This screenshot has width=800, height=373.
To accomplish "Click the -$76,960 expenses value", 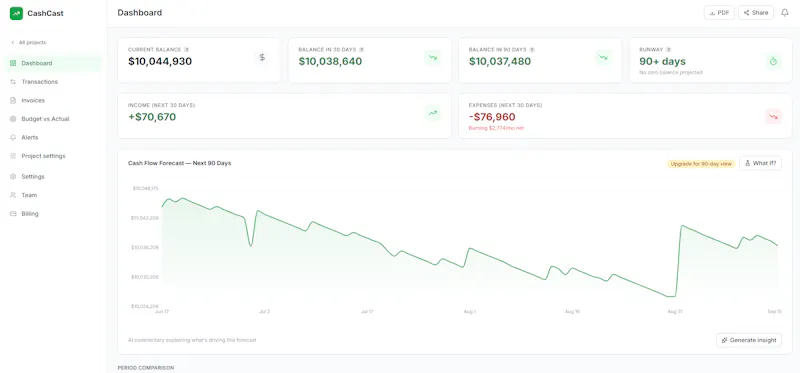I will tap(492, 117).
